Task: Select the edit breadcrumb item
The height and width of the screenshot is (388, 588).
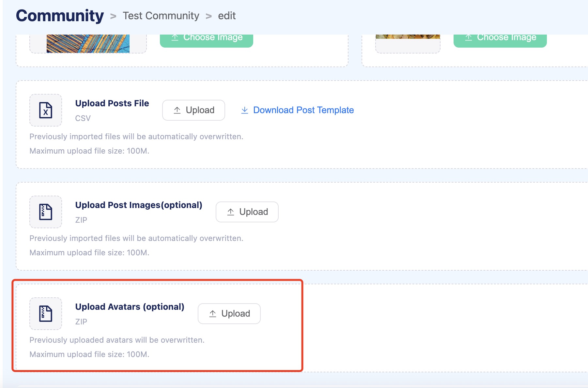Action: click(x=227, y=16)
